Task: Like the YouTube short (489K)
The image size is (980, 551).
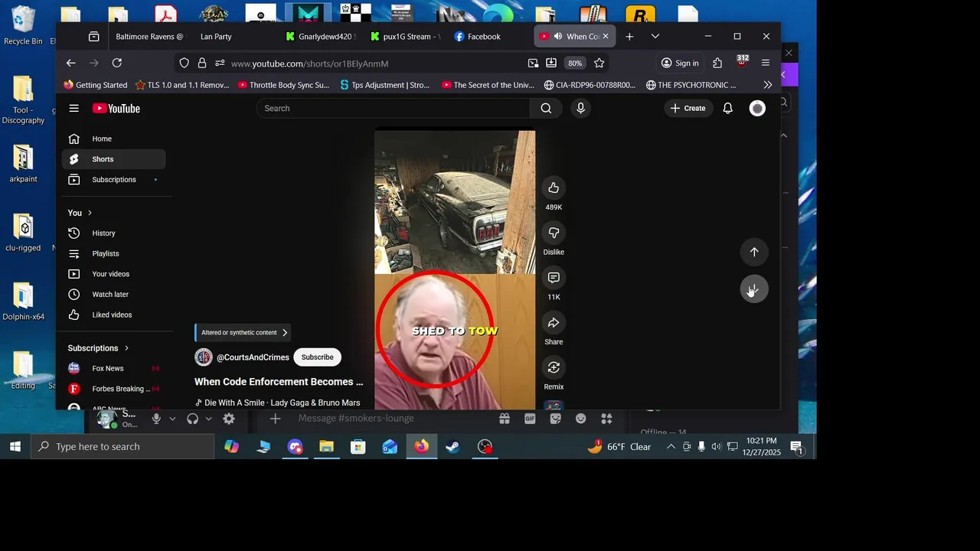Action: [x=554, y=187]
